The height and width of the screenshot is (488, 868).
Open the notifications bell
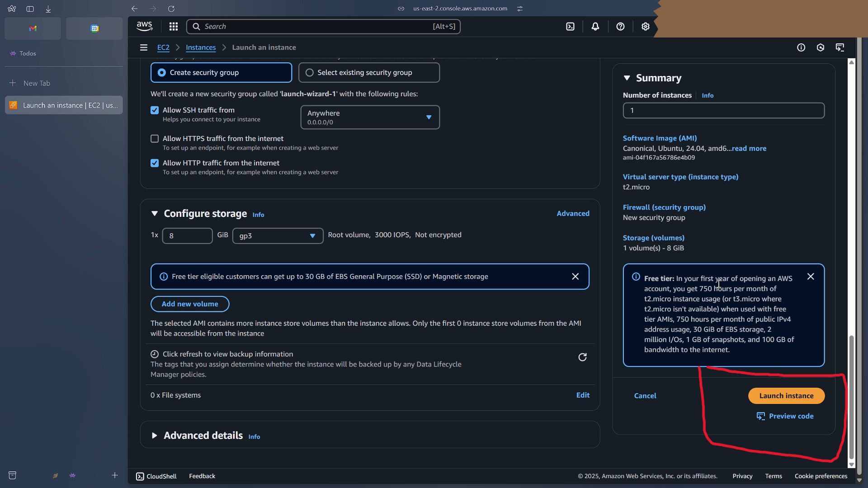[x=595, y=27]
